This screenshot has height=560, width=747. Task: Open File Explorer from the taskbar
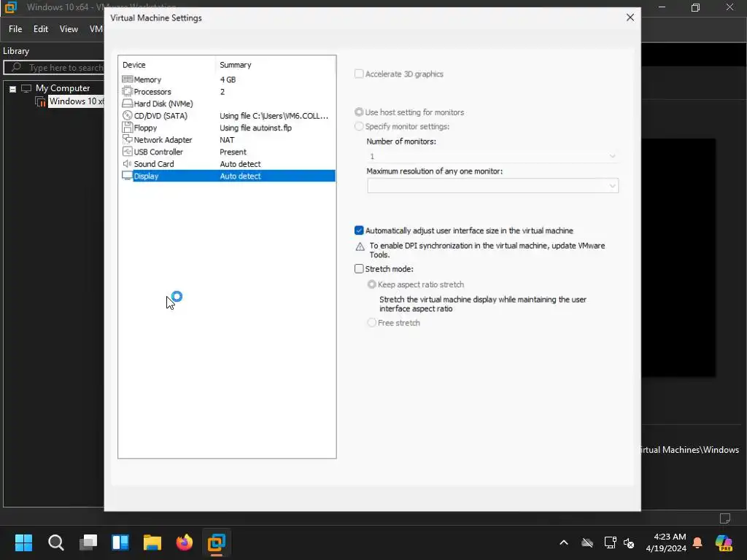[x=152, y=542]
